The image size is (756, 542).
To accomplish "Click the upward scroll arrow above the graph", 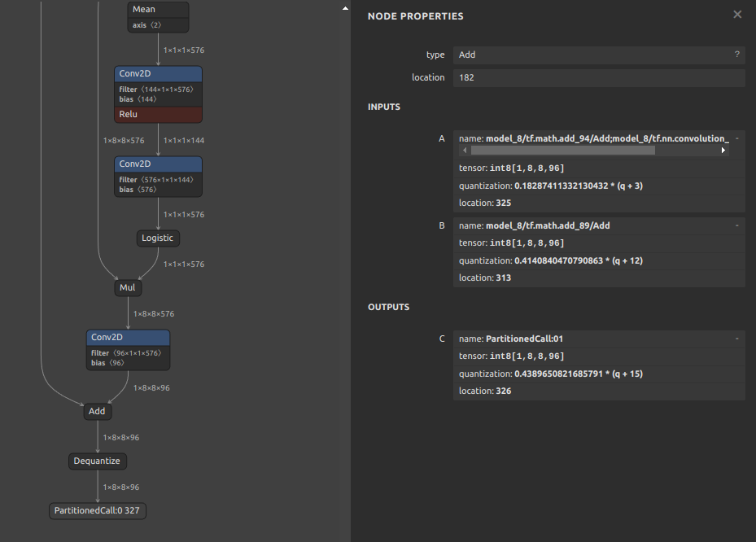I will pyautogui.click(x=344, y=7).
